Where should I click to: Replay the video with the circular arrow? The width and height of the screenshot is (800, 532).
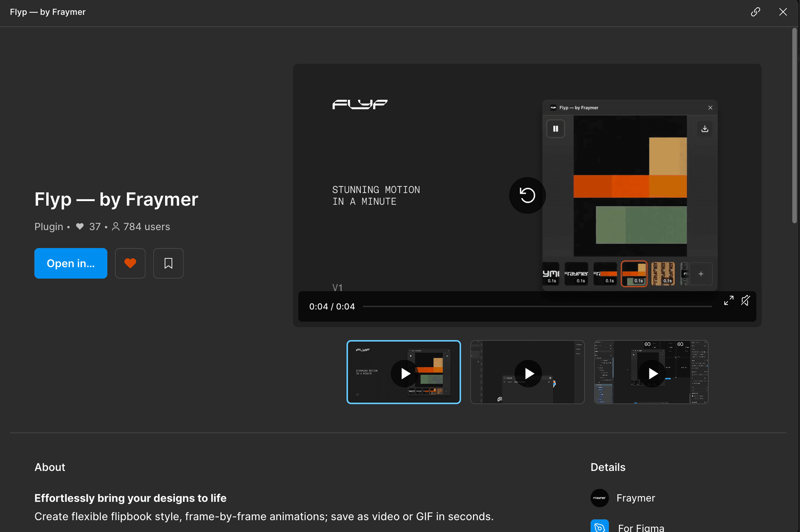[527, 195]
